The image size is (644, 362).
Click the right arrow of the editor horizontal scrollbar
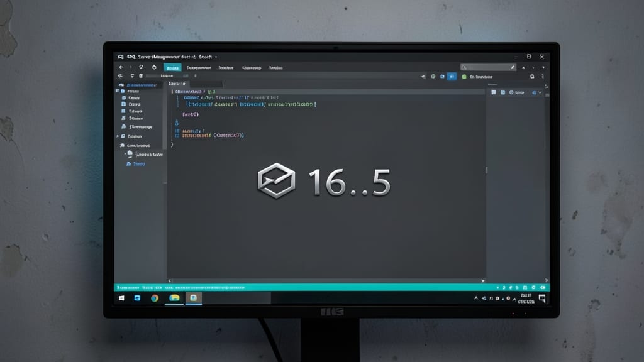pos(482,281)
